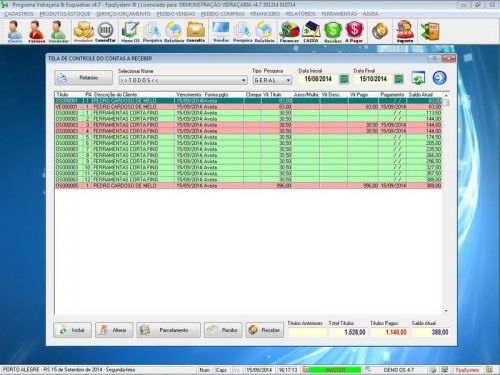Open the FINANCEIRO menu
The image size is (500, 375).
click(x=265, y=14)
